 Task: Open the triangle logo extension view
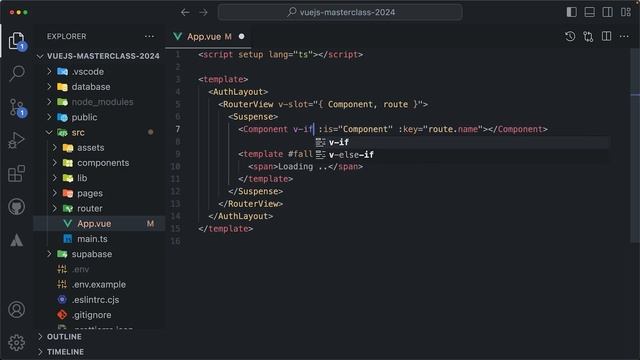17,240
